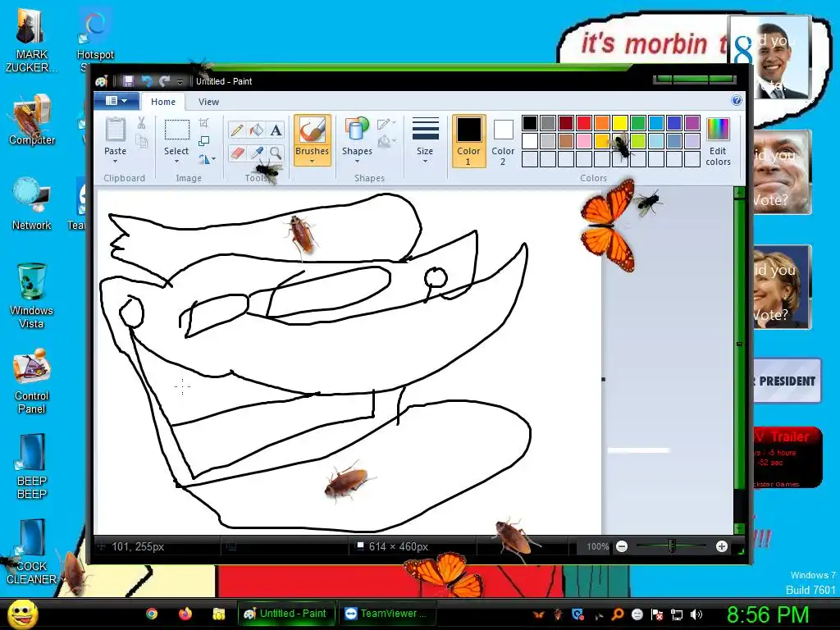Viewport: 840px width, 630px height.
Task: Switch to the View ribbon tab
Action: pyautogui.click(x=208, y=102)
